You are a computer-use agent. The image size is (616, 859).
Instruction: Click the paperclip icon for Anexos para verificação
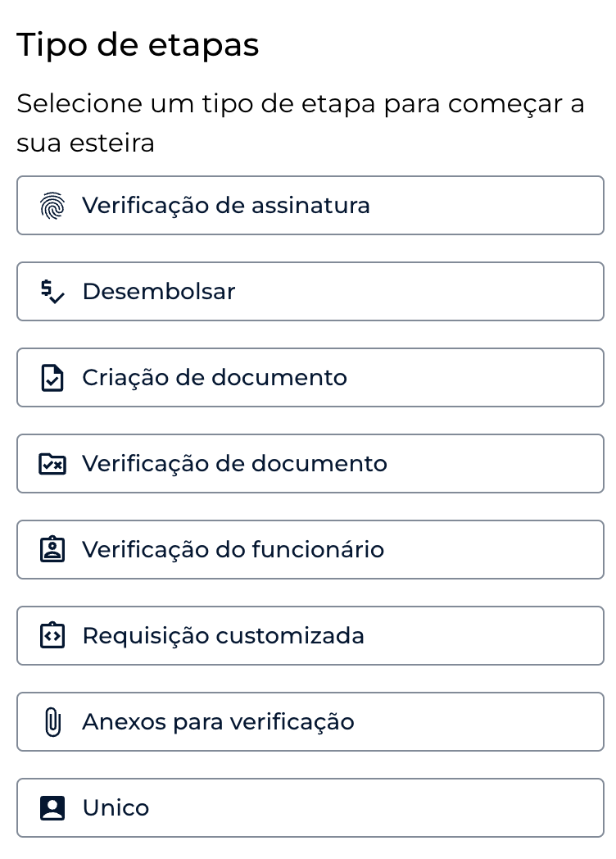(52, 722)
